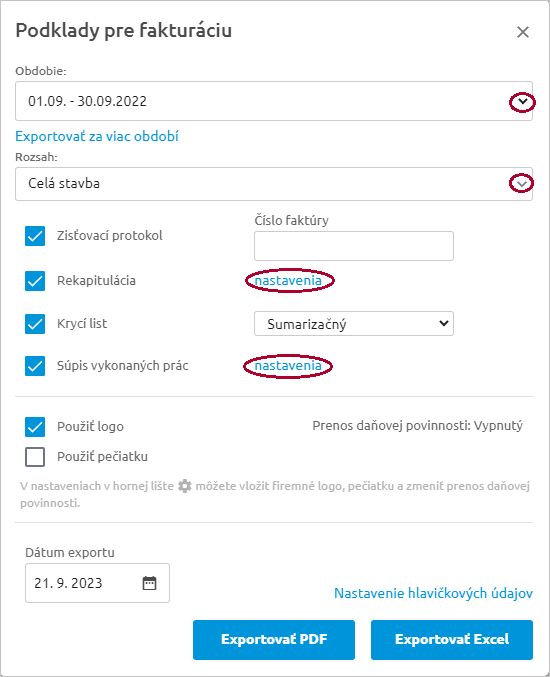Open nastavenia link for Súpis vykonaných prác
The height and width of the screenshot is (677, 550).
pyautogui.click(x=288, y=366)
